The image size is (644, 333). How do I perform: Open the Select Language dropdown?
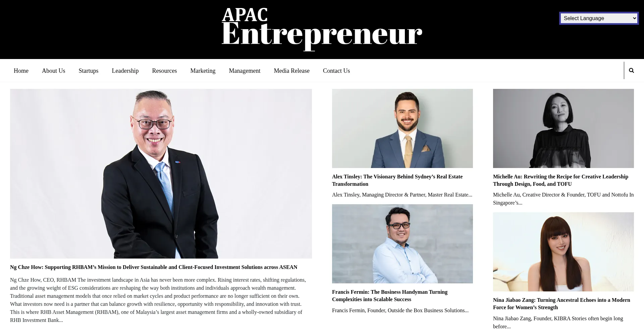(599, 18)
